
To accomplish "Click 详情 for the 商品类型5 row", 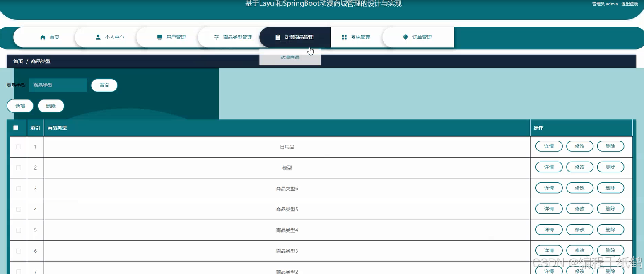I will (549, 209).
